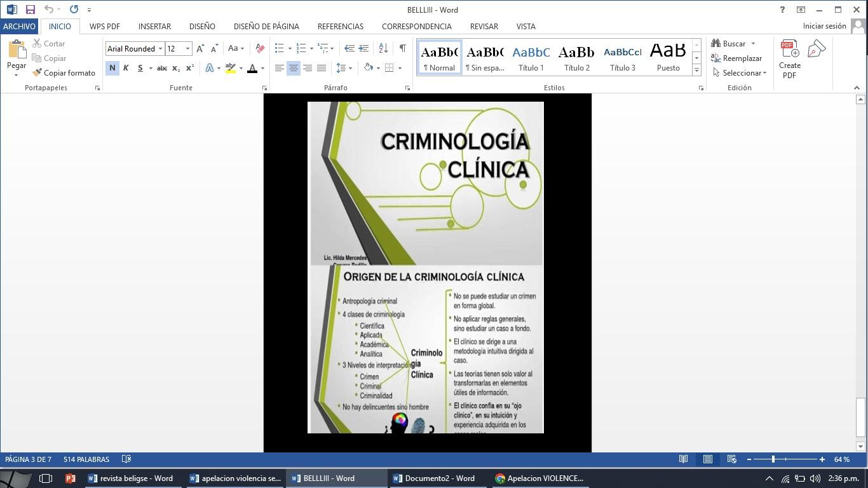Save the document with the floppy disk icon

tap(30, 10)
